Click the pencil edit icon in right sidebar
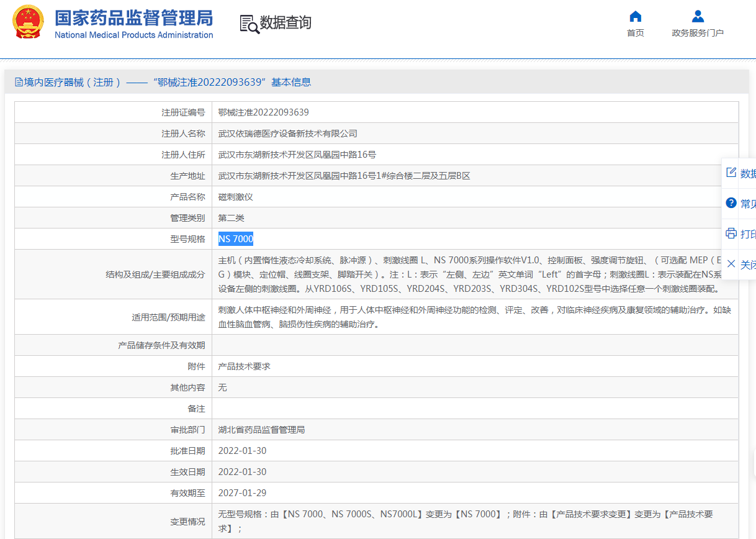The height and width of the screenshot is (539, 756). point(731,173)
